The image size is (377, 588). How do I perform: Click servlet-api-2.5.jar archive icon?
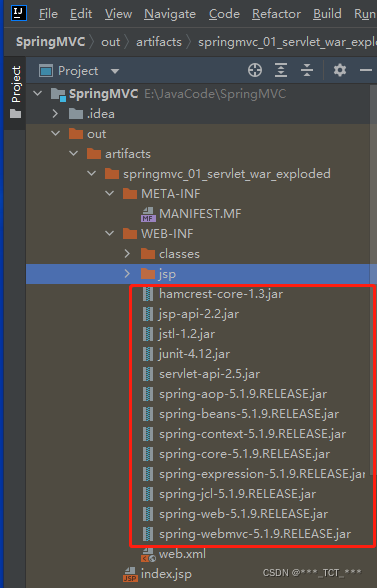(x=148, y=374)
